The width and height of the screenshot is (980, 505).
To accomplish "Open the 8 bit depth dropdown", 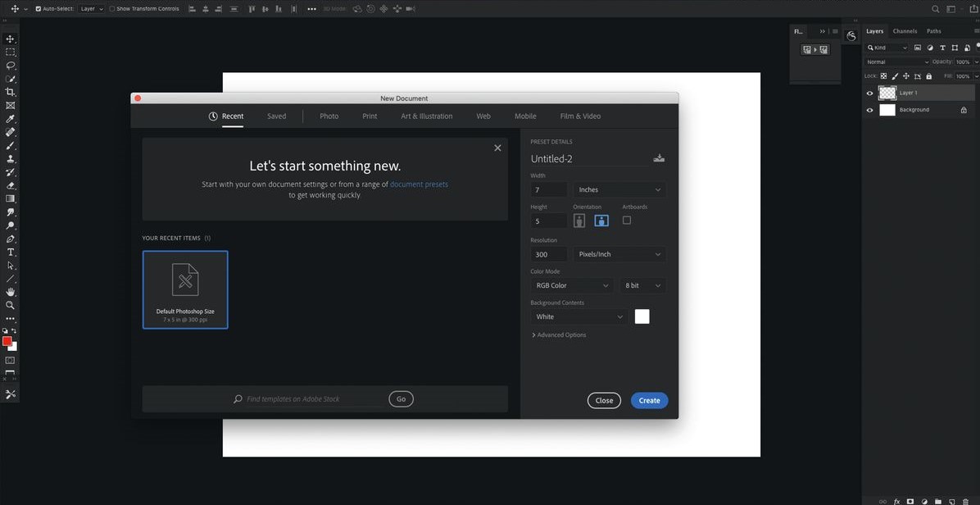I will pos(643,285).
